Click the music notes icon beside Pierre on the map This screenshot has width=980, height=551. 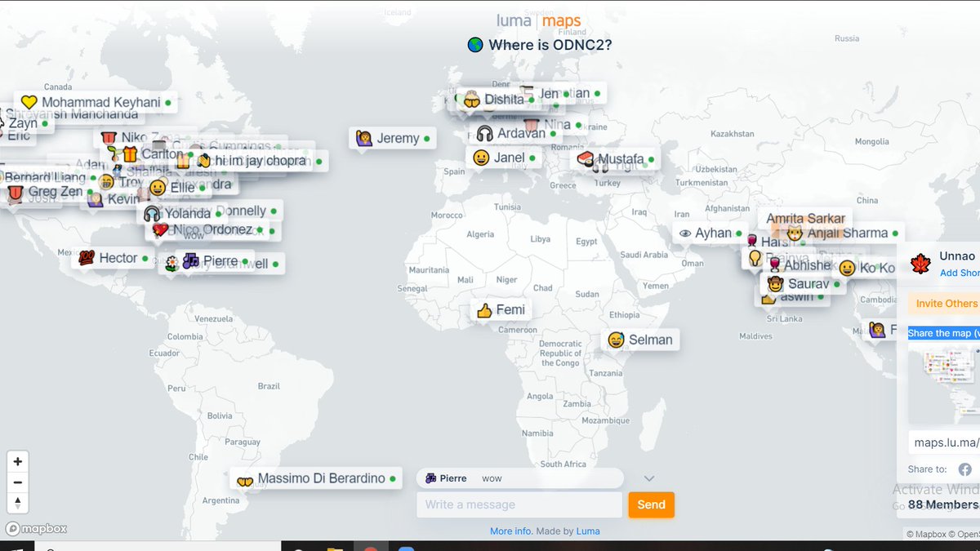pyautogui.click(x=190, y=261)
